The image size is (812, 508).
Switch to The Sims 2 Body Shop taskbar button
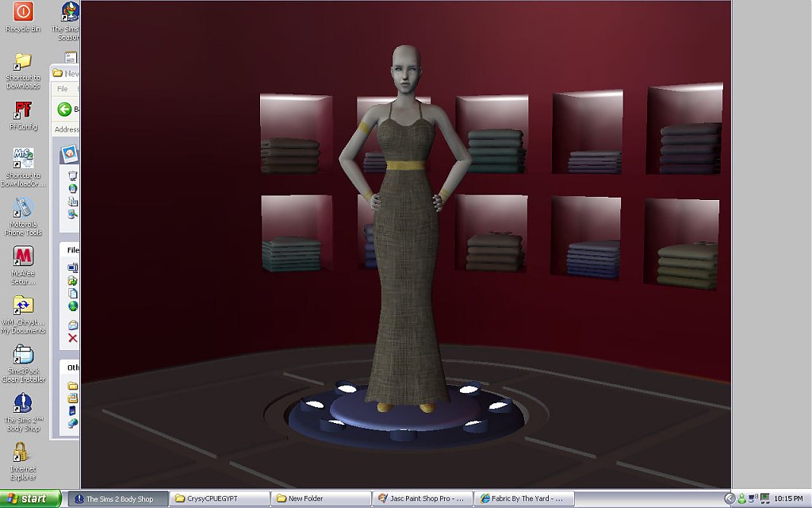click(118, 498)
